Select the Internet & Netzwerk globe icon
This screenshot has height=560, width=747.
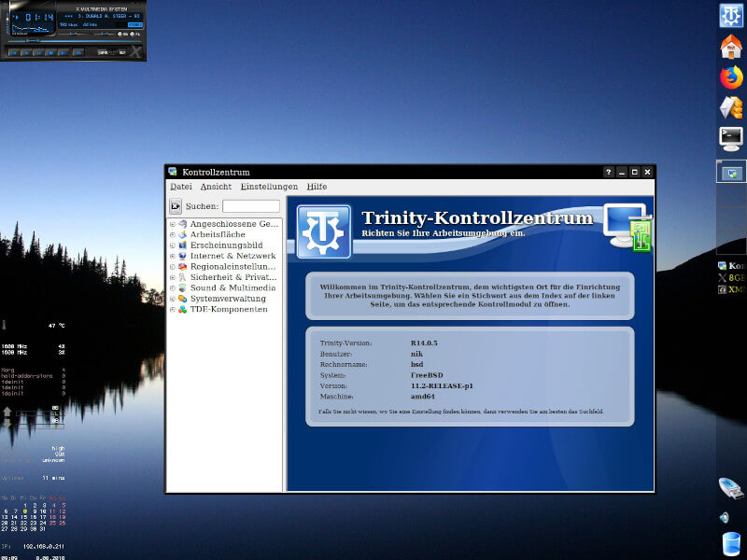[x=182, y=255]
